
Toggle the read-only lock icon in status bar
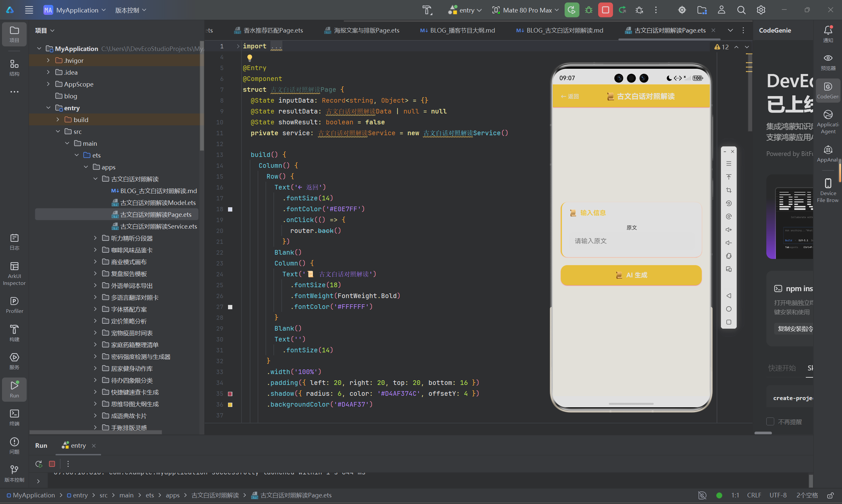coord(830,495)
